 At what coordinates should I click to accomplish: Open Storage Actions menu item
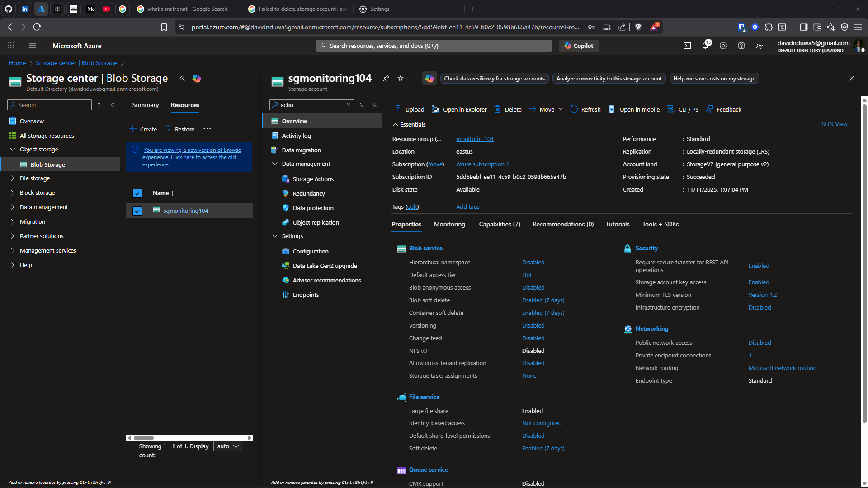pyautogui.click(x=313, y=179)
